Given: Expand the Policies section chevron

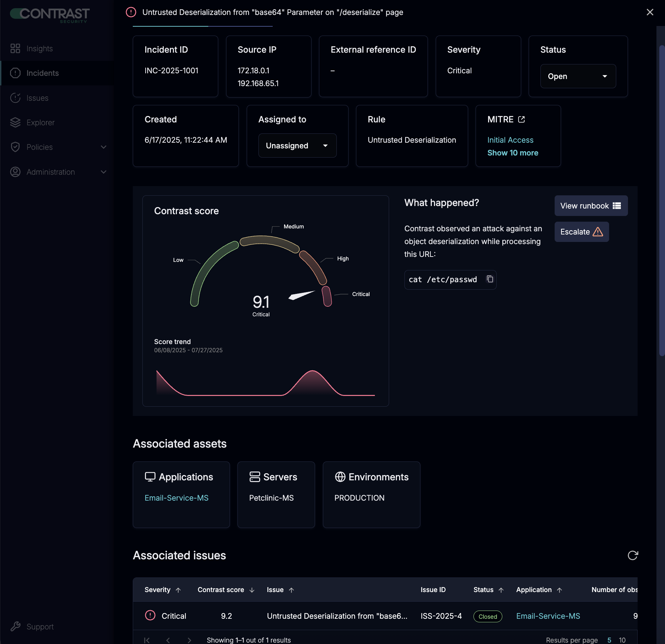Looking at the screenshot, I should tap(103, 147).
